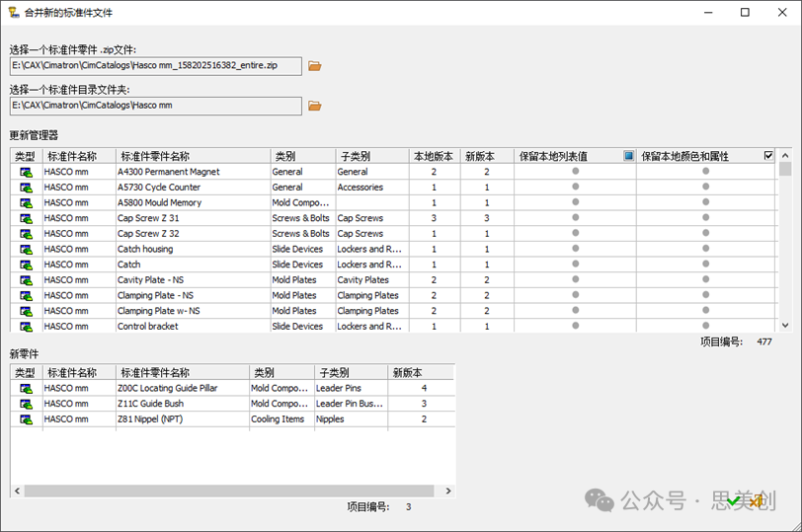Click the Leader Pins sub-category cell
Image resolution: width=802 pixels, height=532 pixels.
(351, 388)
